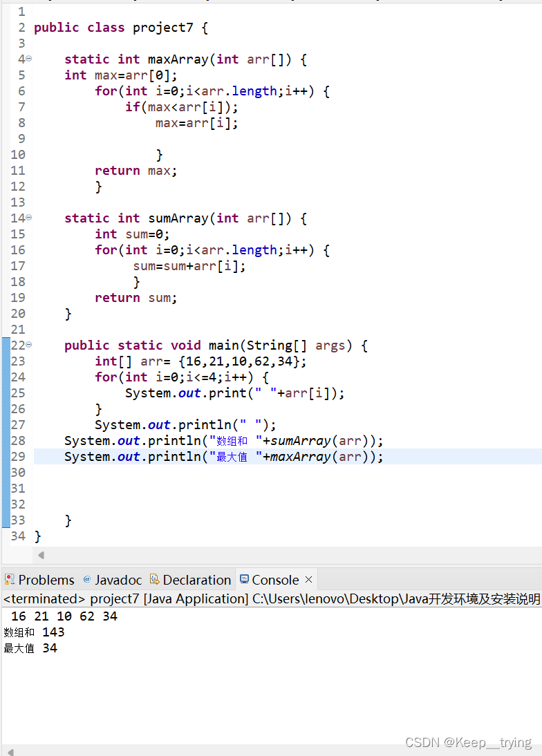Select the Console tab

pyautogui.click(x=275, y=580)
